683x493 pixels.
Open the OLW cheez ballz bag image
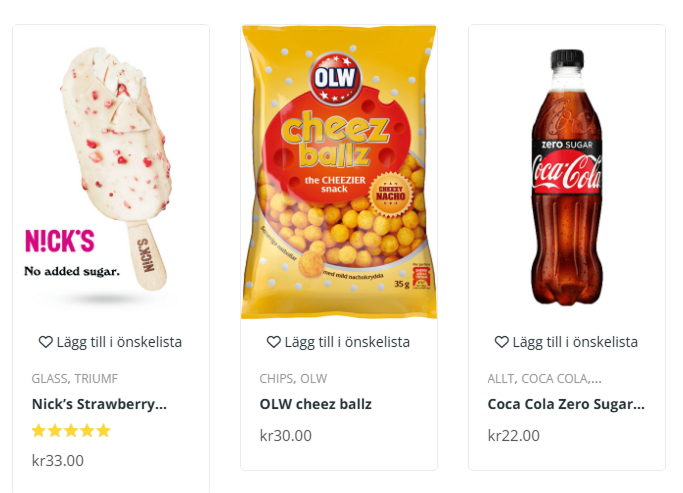click(339, 172)
